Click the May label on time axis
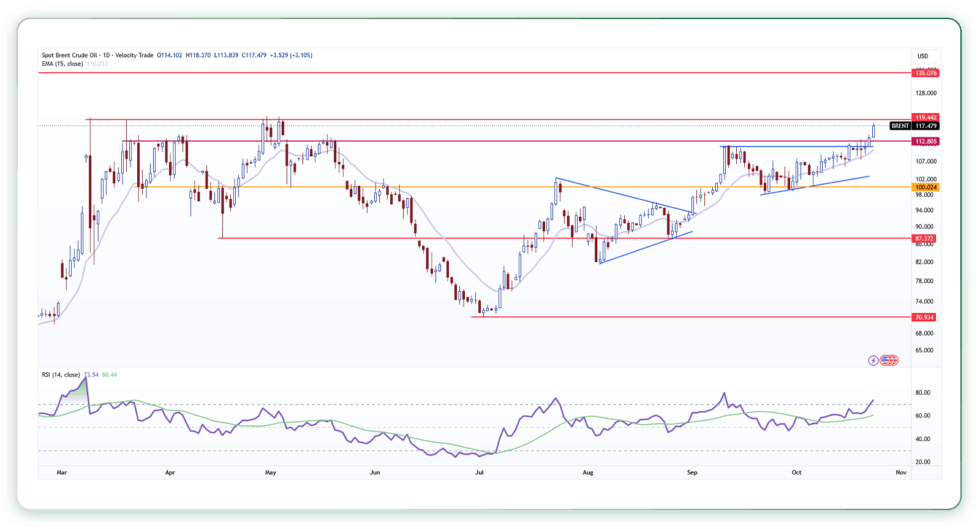Screen dimensions: 980x529 271,473
